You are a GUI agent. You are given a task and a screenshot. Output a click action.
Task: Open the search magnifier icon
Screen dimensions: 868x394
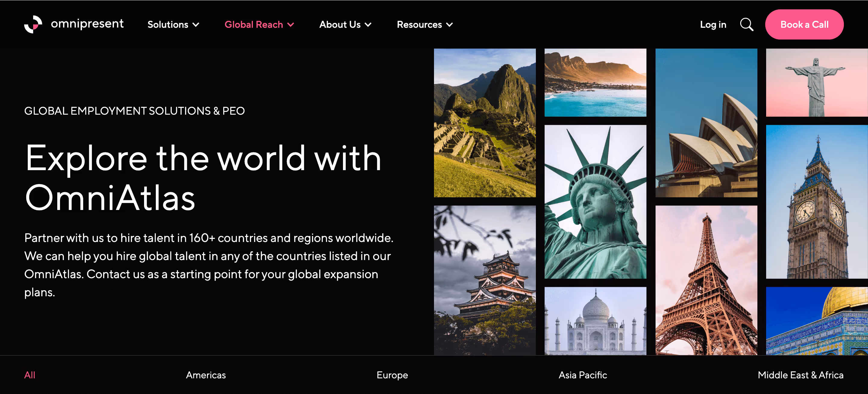(x=746, y=25)
